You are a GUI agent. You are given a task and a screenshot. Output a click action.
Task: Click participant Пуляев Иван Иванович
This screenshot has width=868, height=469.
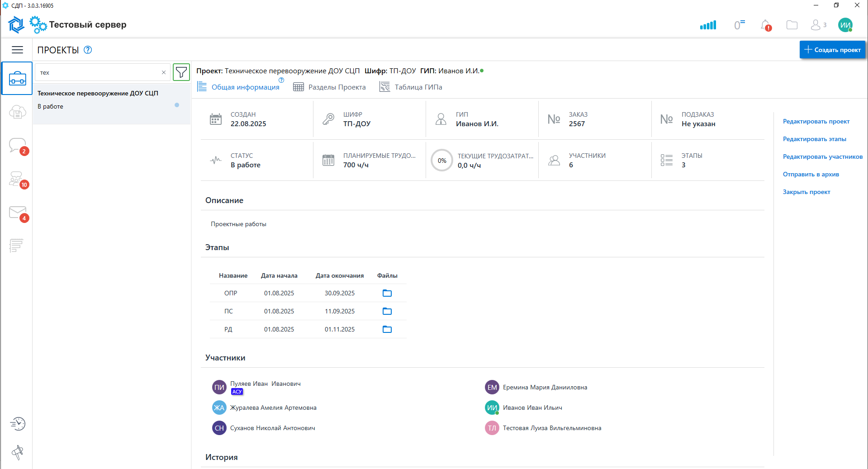click(x=265, y=384)
